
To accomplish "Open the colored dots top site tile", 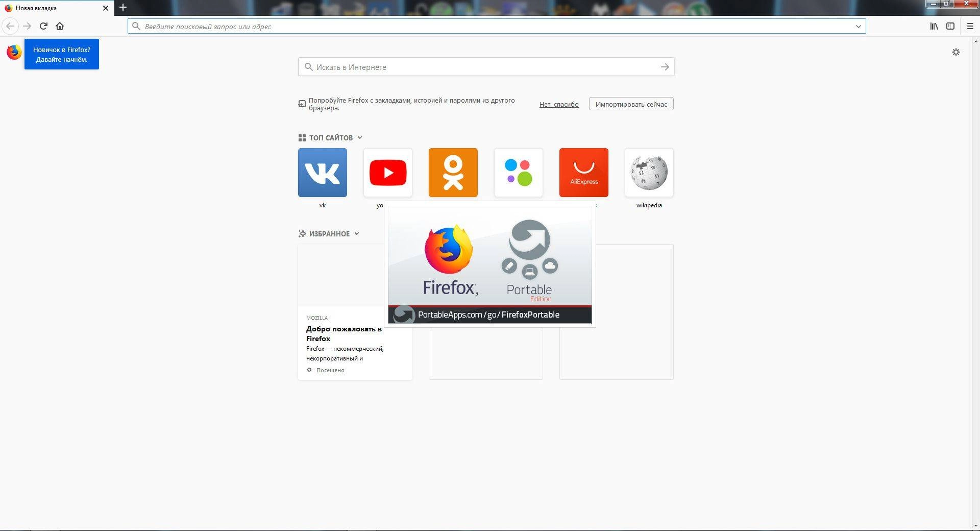I will 519,173.
